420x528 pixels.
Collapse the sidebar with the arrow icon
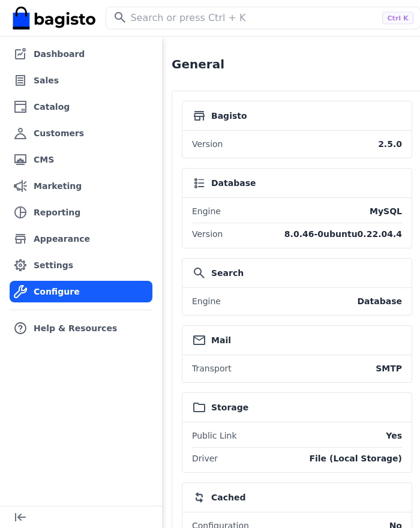(x=20, y=517)
